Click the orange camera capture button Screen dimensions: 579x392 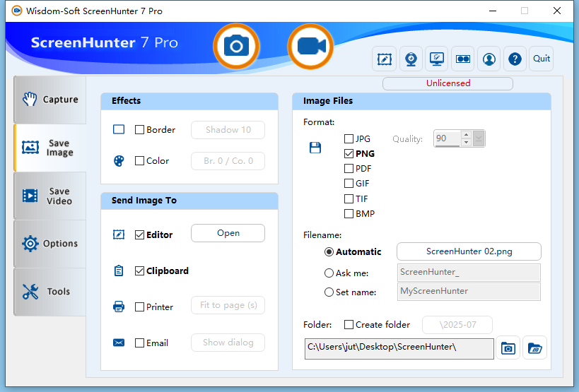[236, 47]
